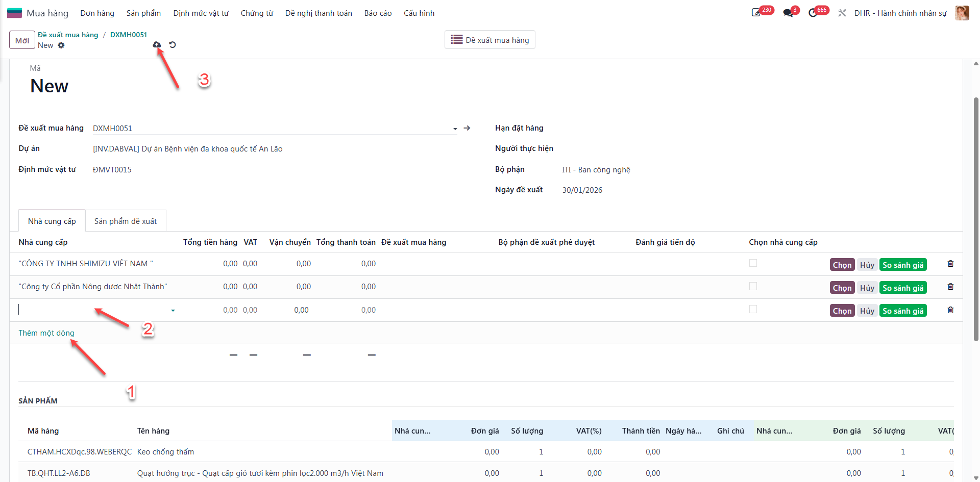Delete the Nông dược Nhật Thành supplier row

950,287
